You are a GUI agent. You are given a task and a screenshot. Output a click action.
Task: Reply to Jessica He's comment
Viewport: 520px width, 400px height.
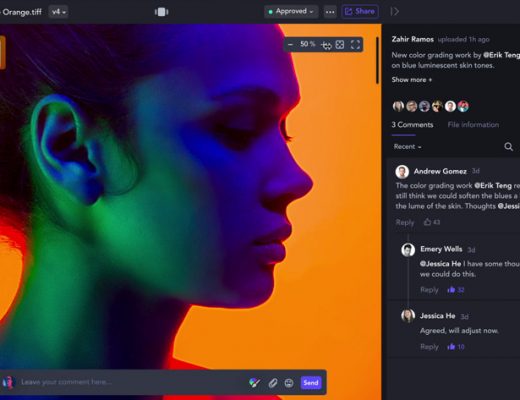429,347
